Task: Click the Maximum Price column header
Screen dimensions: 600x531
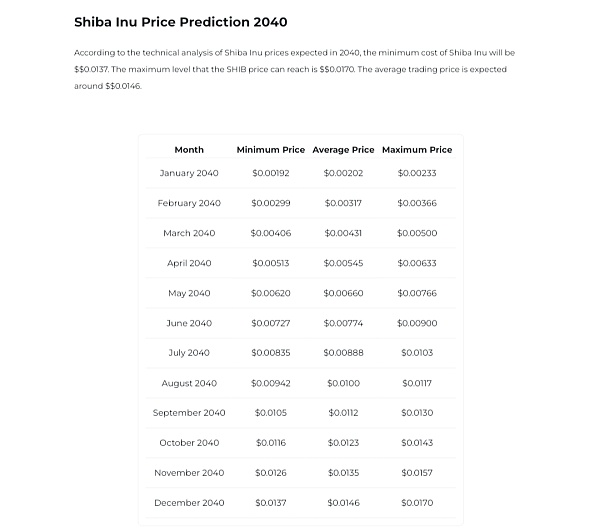Action: click(x=417, y=149)
